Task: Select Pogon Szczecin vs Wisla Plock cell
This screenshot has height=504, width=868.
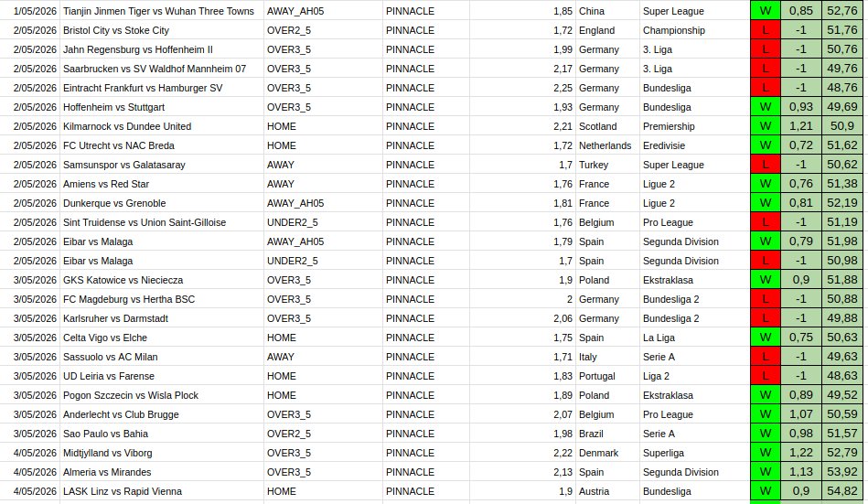Action: (x=162, y=395)
